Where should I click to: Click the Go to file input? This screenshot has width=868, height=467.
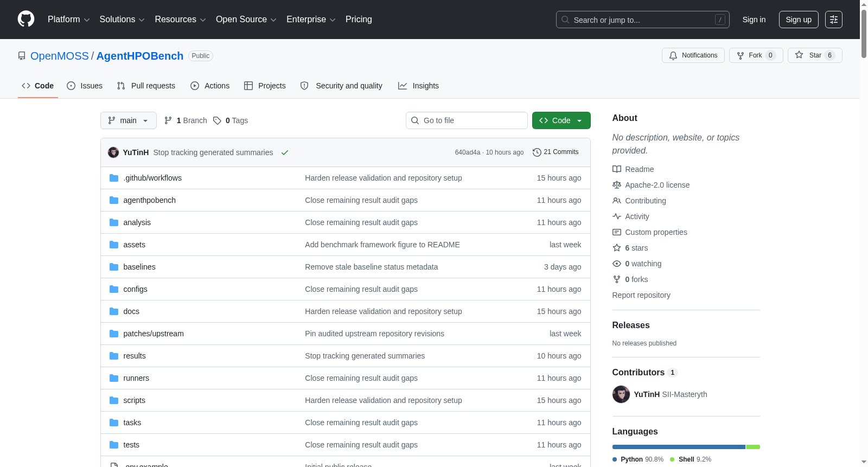point(467,120)
